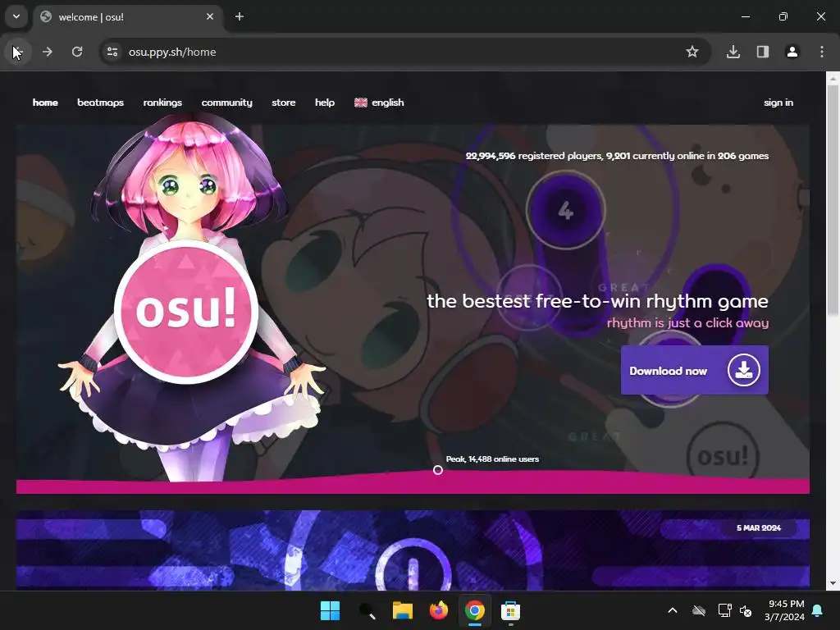Viewport: 840px width, 630px height.
Task: Open the Windows Start menu
Action: (330, 610)
